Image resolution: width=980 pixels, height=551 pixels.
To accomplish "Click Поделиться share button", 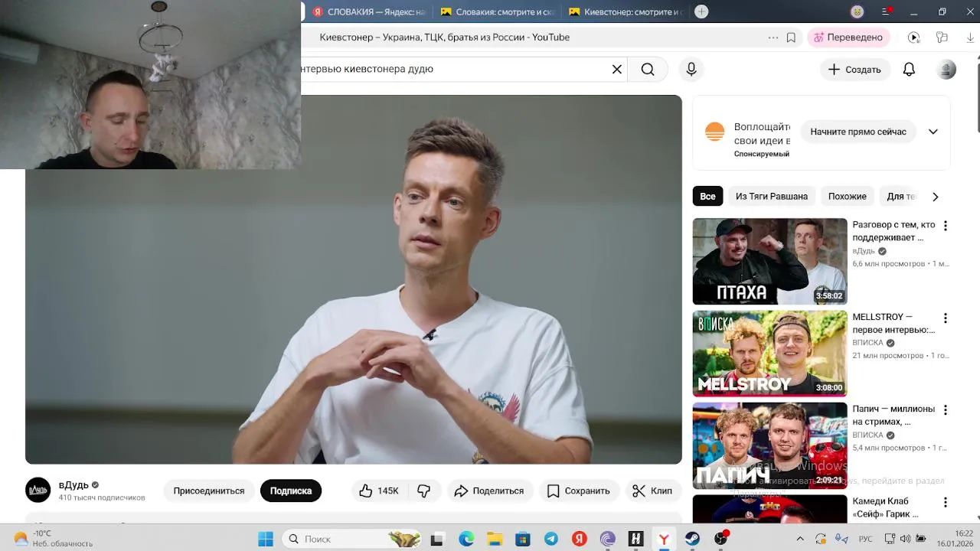I will [x=488, y=491].
